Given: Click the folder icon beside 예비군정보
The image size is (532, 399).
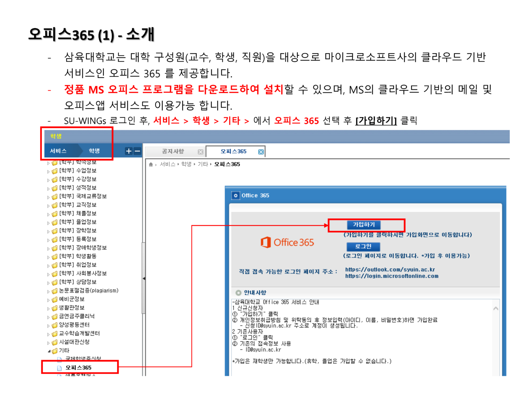Looking at the screenshot, I should (x=55, y=299).
